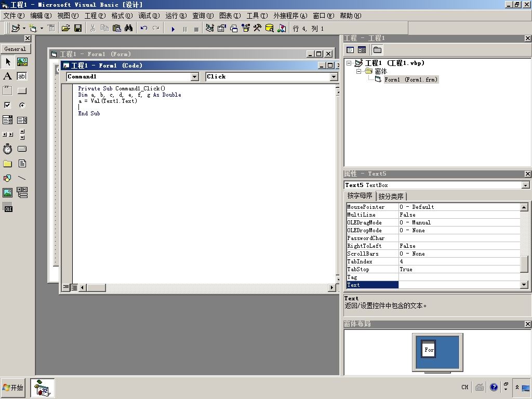Screen dimensions: 532x399
Task: Click the General toolbox tab button
Action: [x=15, y=49]
